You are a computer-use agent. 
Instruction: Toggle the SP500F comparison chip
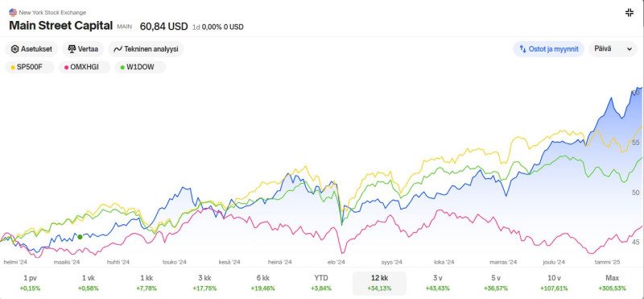(x=30, y=67)
